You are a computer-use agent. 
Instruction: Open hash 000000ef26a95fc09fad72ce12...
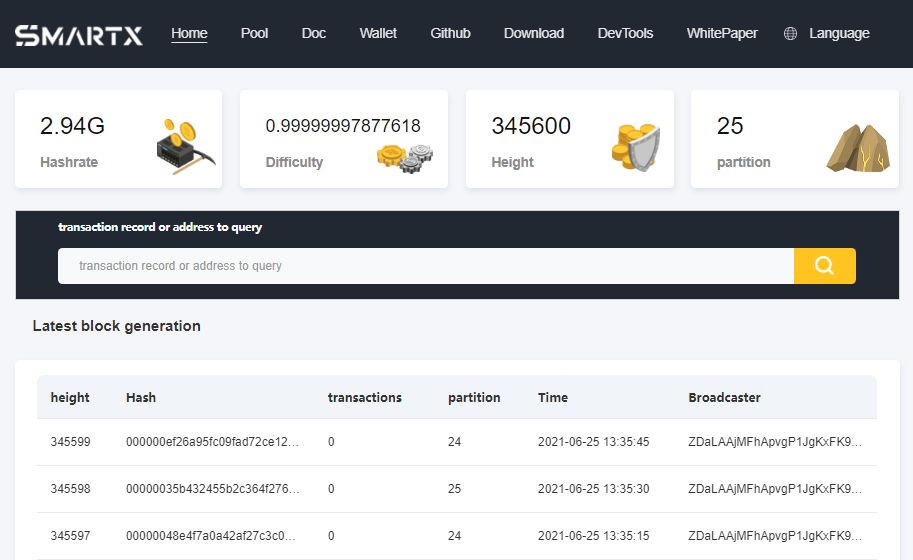[213, 442]
